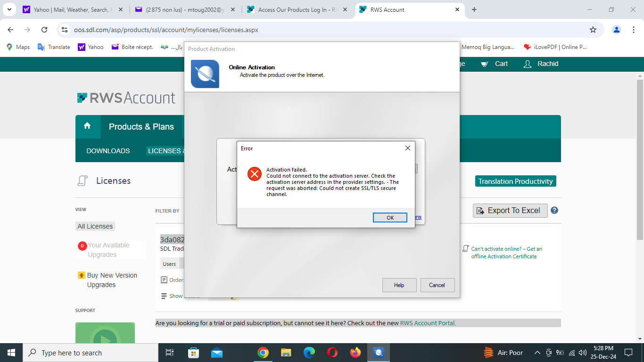This screenshot has width=644, height=362.
Task: Open the Cart in RWS header
Action: tap(495, 64)
